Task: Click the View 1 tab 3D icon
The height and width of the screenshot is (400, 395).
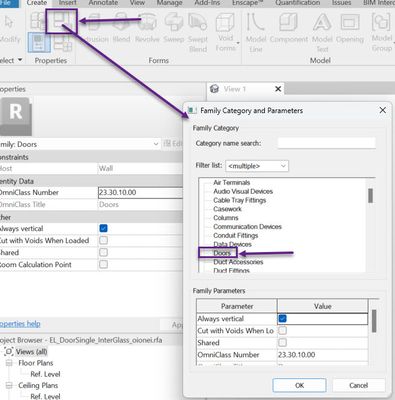Action: (x=215, y=89)
